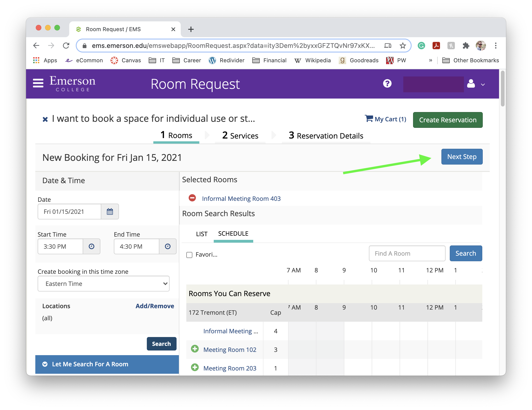Switch to the SCHEDULE view tab

point(233,234)
